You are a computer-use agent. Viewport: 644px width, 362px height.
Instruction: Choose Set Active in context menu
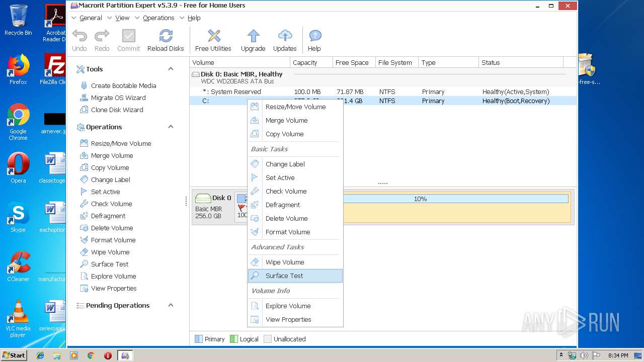point(295,177)
